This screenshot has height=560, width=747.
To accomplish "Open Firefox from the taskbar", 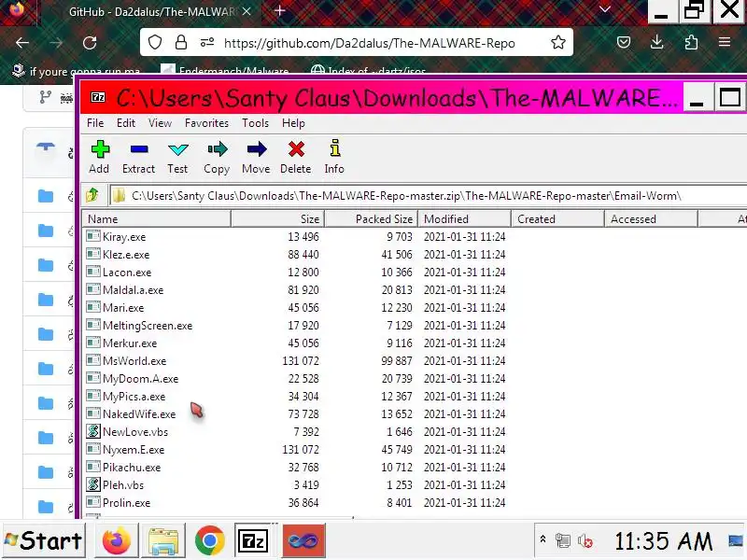I will (x=116, y=540).
